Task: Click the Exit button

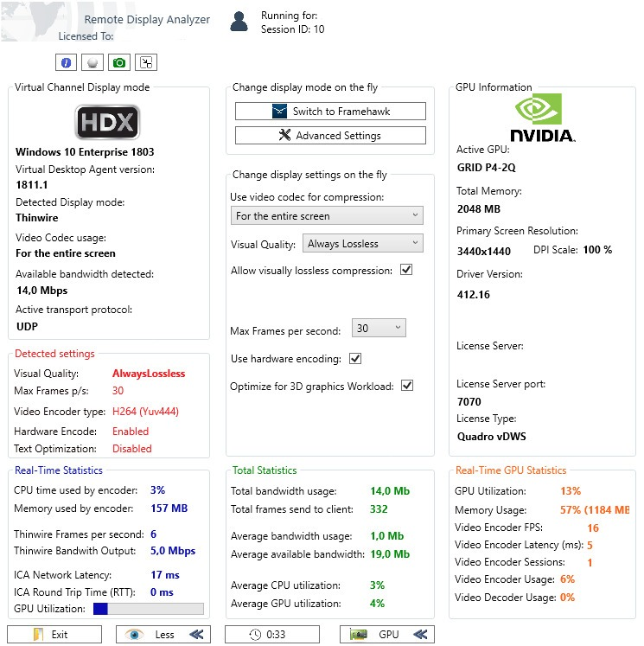Action: (x=54, y=635)
